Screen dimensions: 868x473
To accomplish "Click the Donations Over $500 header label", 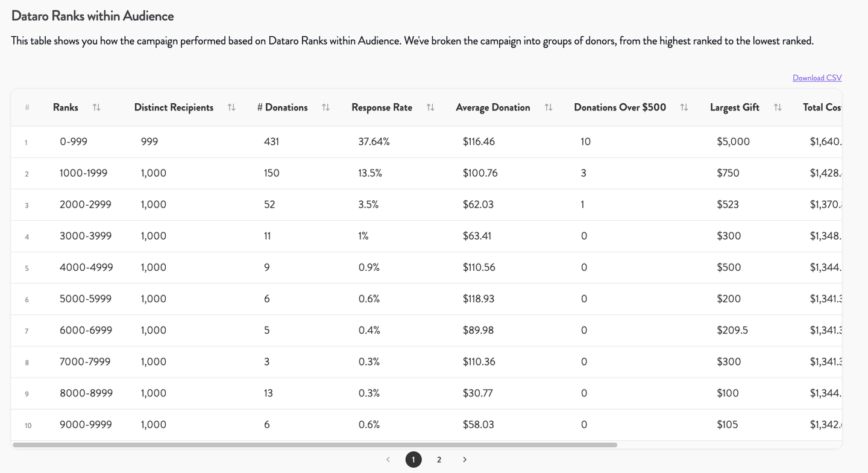I will [x=620, y=107].
